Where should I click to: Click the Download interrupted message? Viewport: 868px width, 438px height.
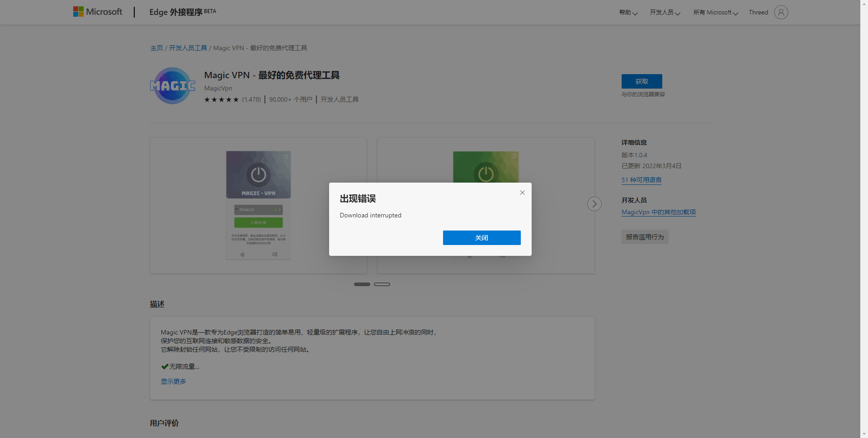tap(370, 215)
